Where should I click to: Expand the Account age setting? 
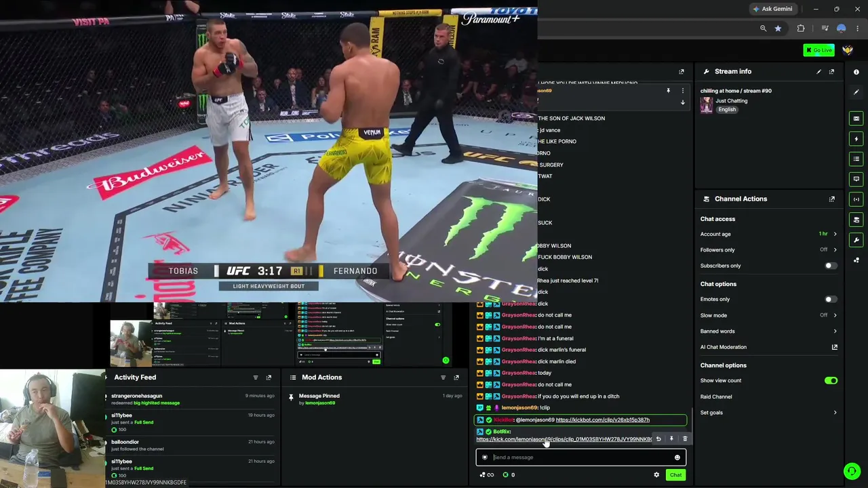pyautogui.click(x=768, y=235)
